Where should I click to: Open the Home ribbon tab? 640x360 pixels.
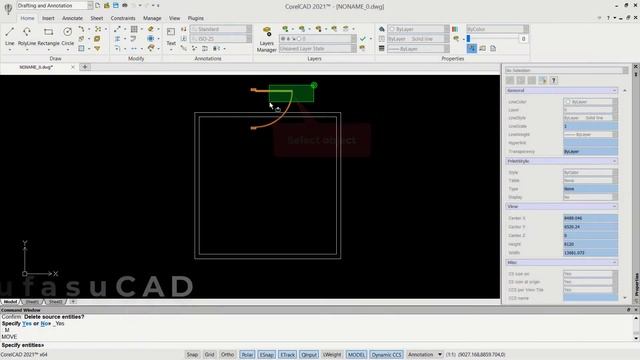pos(27,18)
